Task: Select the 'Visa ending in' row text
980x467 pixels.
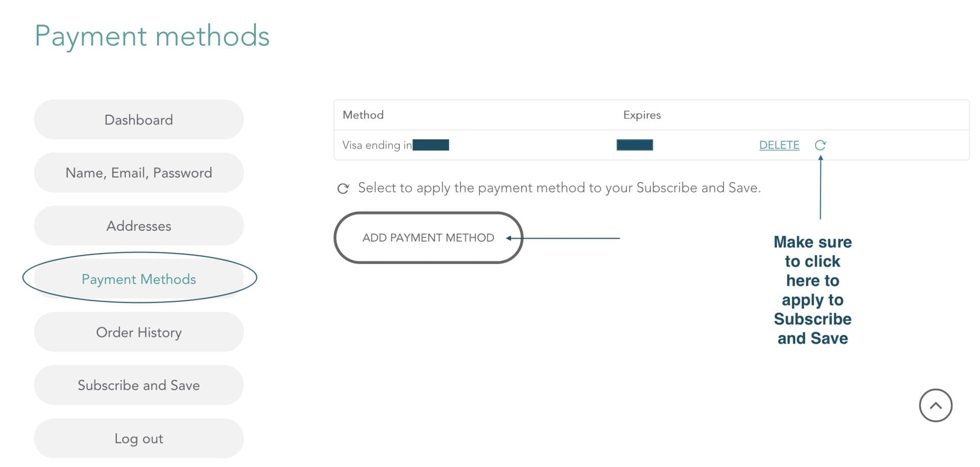Action: tap(377, 145)
